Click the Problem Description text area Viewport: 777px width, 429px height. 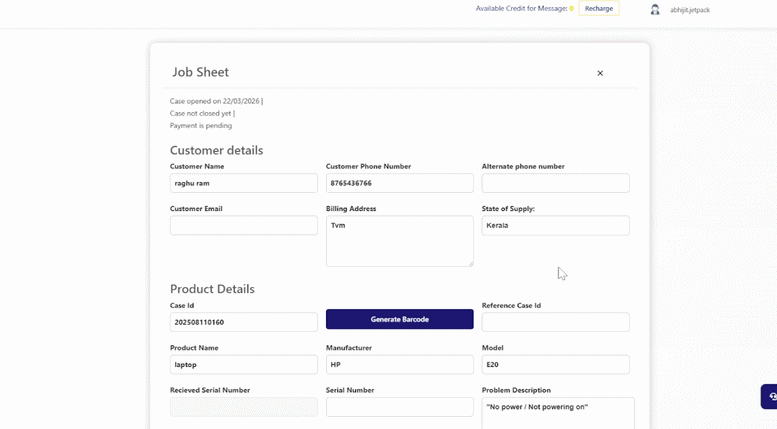557,413
